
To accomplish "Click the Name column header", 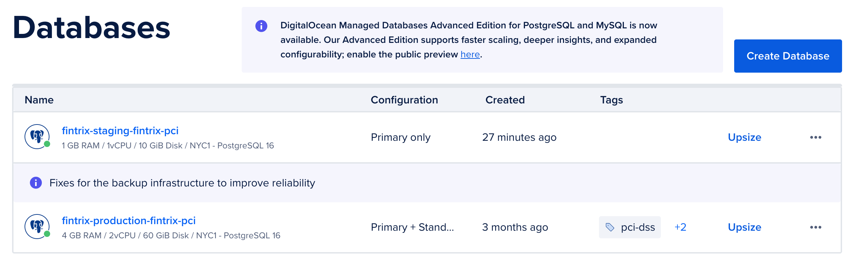I will 39,100.
